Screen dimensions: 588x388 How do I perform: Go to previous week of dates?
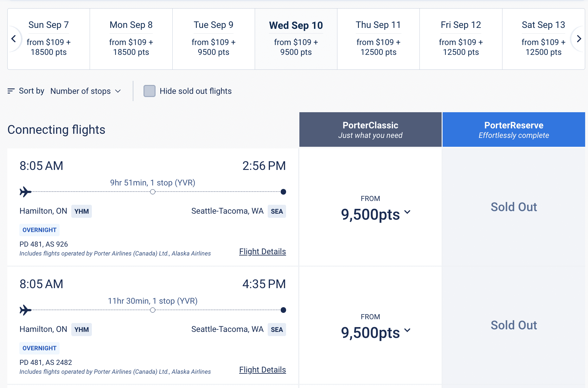(14, 39)
